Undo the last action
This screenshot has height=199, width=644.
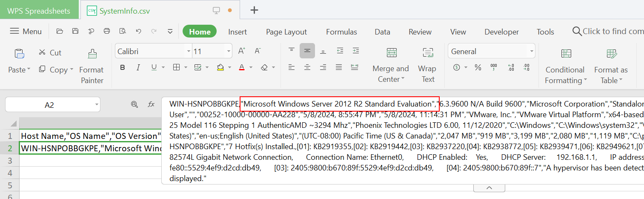[138, 31]
